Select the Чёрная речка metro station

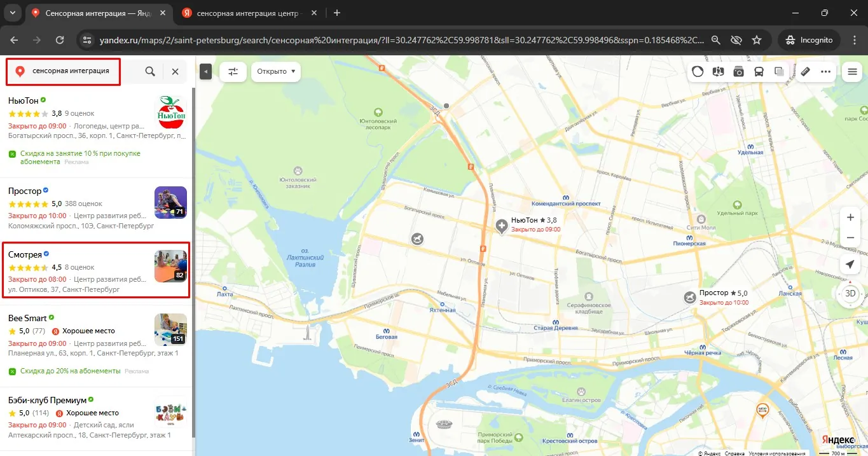pyautogui.click(x=701, y=349)
